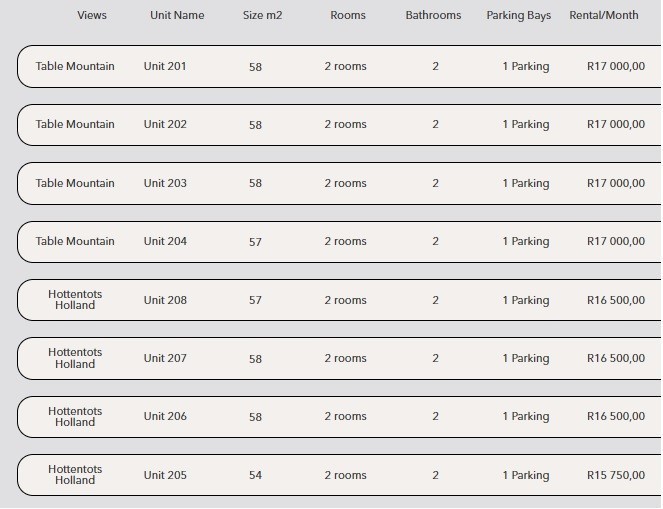Sort by Size m2 header

[262, 15]
